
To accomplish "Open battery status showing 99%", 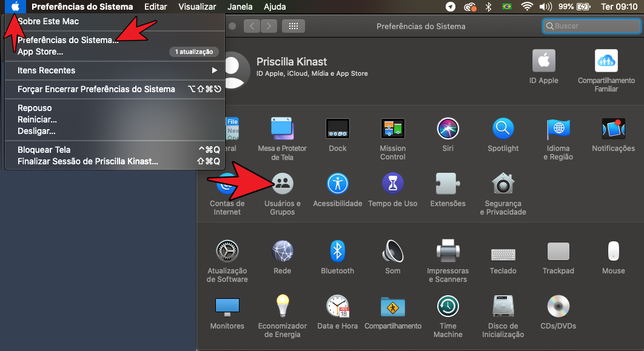I will pos(574,7).
